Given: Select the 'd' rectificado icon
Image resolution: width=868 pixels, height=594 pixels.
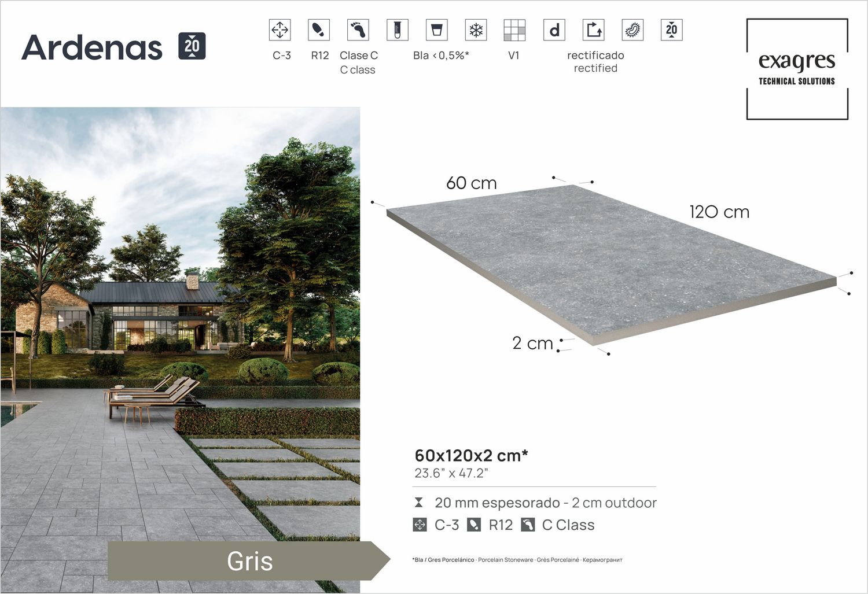Looking at the screenshot, I should (554, 30).
